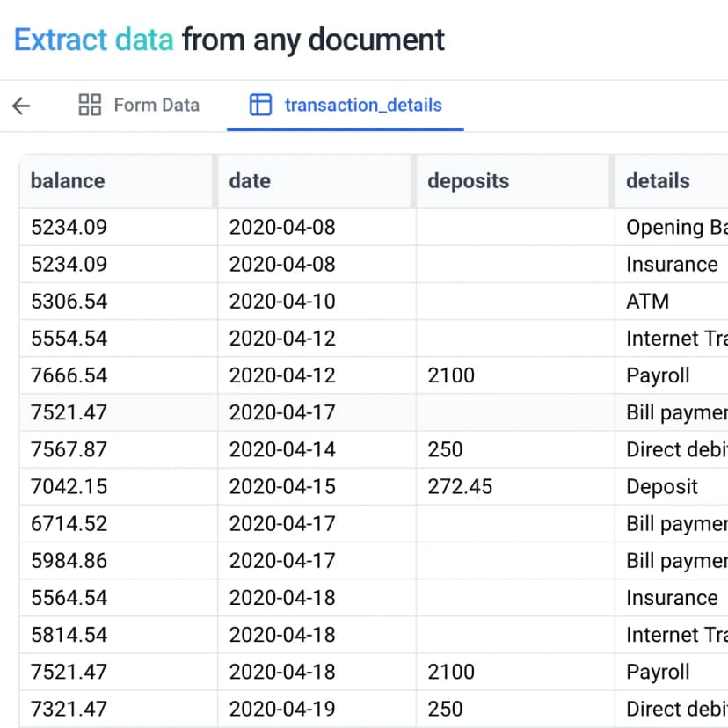The height and width of the screenshot is (728, 728).
Task: Click balance cell 7567.87
Action: (x=119, y=449)
